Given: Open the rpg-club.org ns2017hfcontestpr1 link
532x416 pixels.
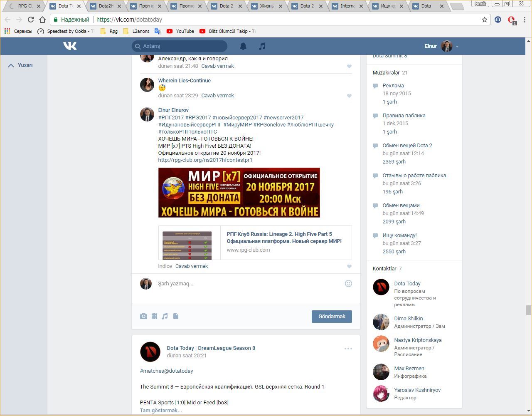Looking at the screenshot, I should (x=205, y=160).
